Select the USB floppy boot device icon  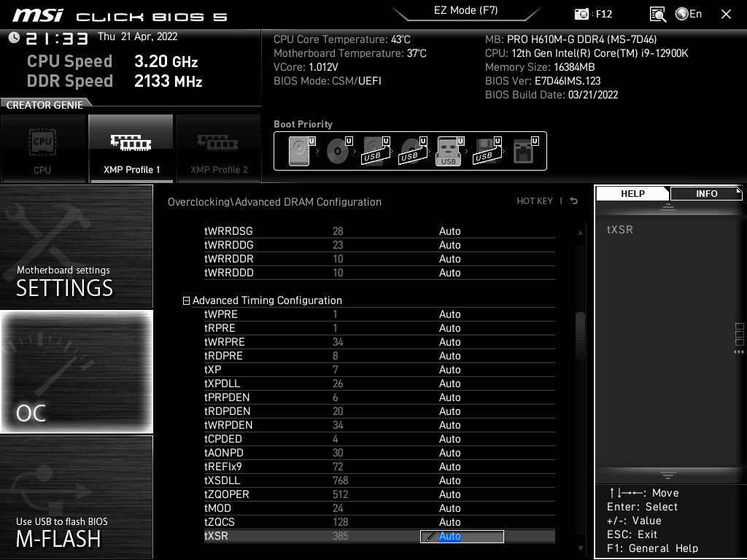[x=487, y=150]
